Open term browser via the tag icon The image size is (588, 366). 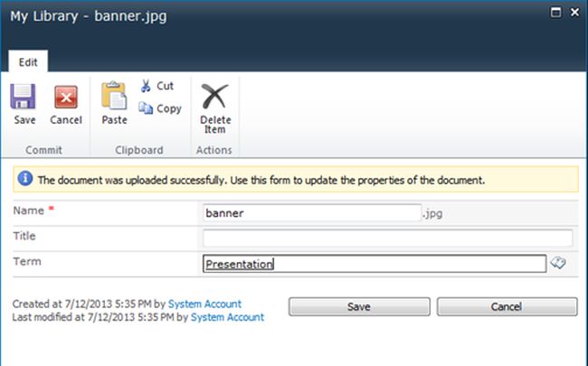(558, 263)
